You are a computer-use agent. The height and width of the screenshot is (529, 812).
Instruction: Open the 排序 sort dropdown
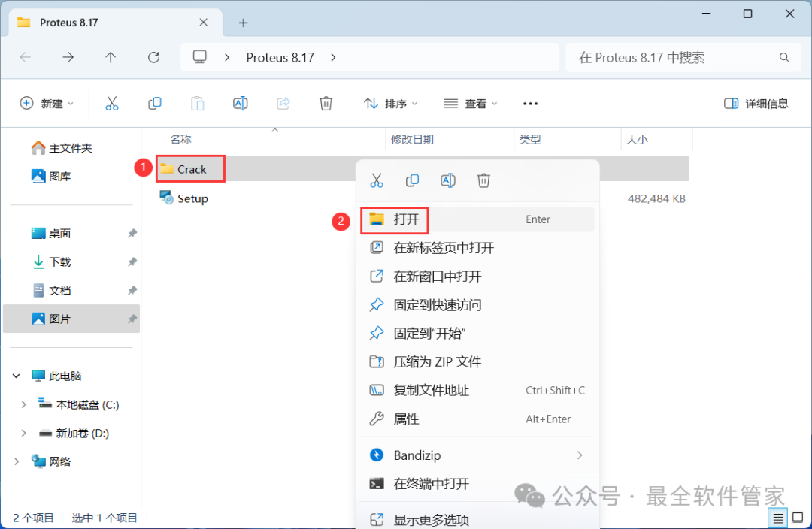(390, 104)
